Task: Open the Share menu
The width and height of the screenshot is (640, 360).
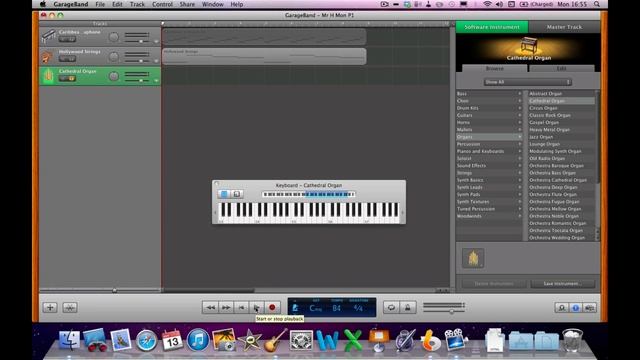Action: point(187,4)
